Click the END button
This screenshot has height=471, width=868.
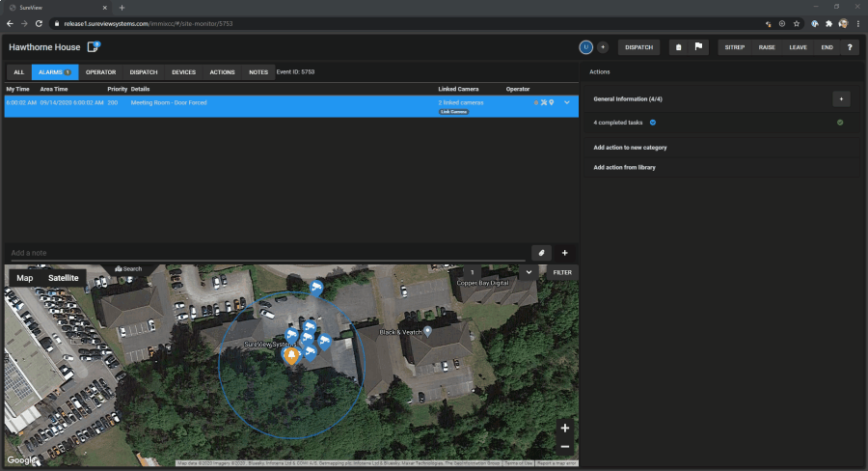pyautogui.click(x=827, y=47)
